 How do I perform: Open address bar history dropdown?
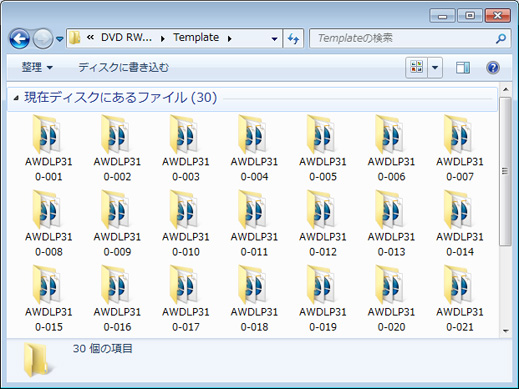(x=274, y=39)
